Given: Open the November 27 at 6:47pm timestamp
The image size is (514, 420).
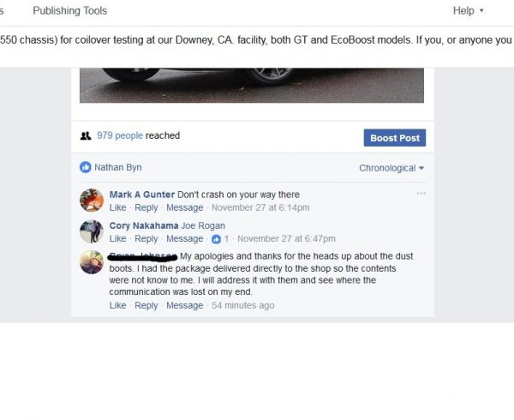Looking at the screenshot, I should point(286,238).
